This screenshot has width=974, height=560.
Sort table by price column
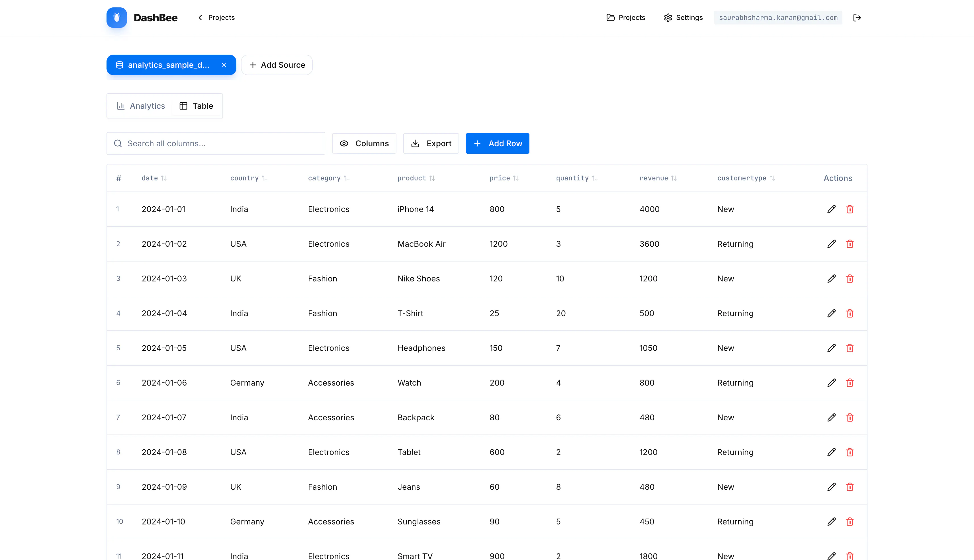pyautogui.click(x=504, y=178)
